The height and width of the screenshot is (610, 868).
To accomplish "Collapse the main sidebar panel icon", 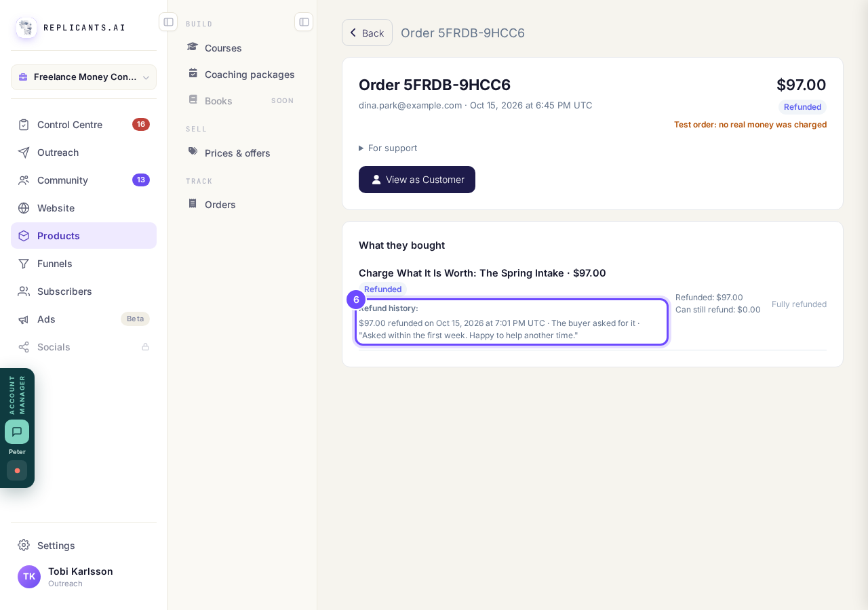I will (168, 22).
